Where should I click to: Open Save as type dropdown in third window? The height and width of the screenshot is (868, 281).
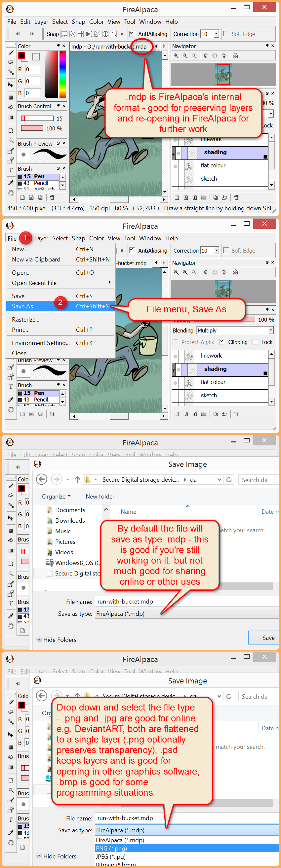pyautogui.click(x=187, y=613)
